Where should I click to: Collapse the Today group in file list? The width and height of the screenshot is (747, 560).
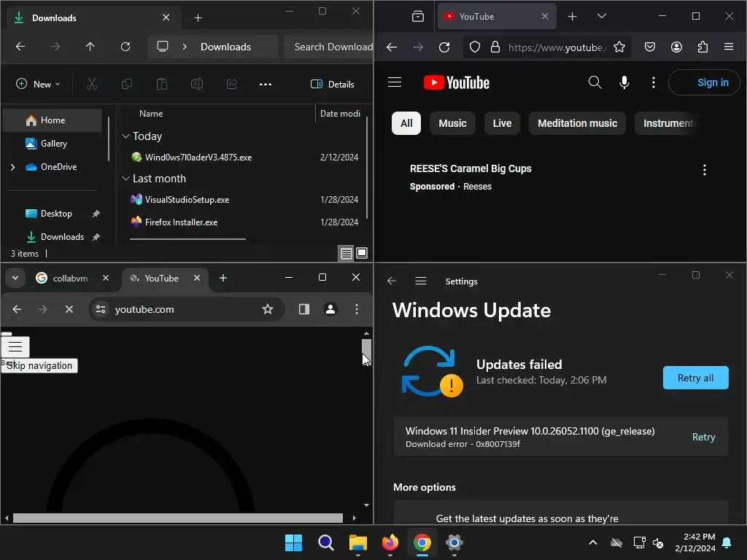click(125, 136)
